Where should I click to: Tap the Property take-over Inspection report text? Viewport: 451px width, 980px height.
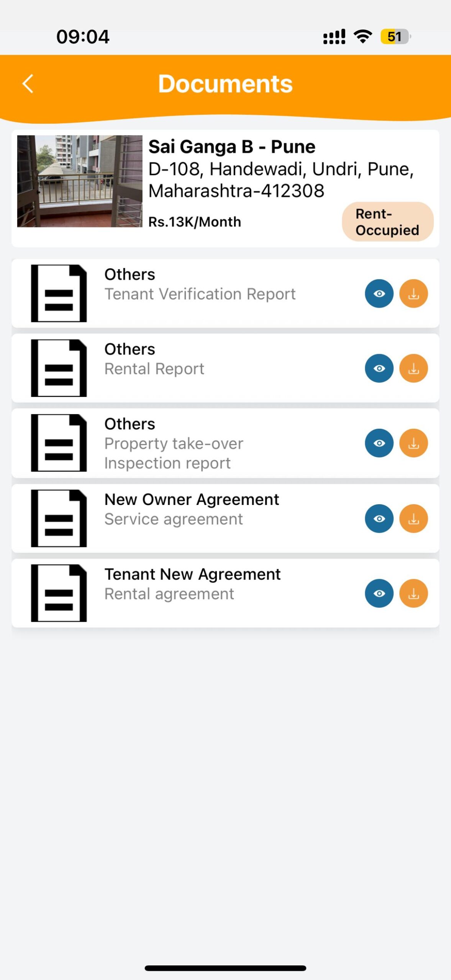[x=174, y=453]
